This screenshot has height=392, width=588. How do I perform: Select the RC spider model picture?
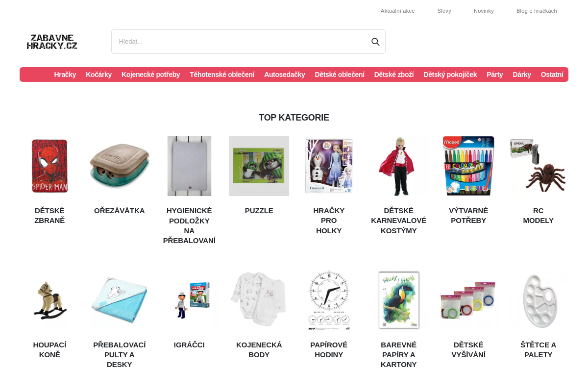538,166
